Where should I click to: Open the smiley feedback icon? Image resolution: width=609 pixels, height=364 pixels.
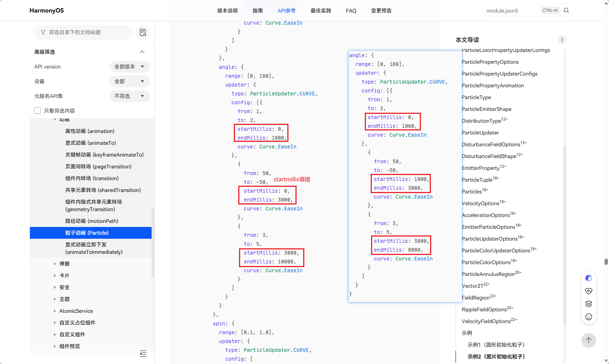click(x=589, y=317)
